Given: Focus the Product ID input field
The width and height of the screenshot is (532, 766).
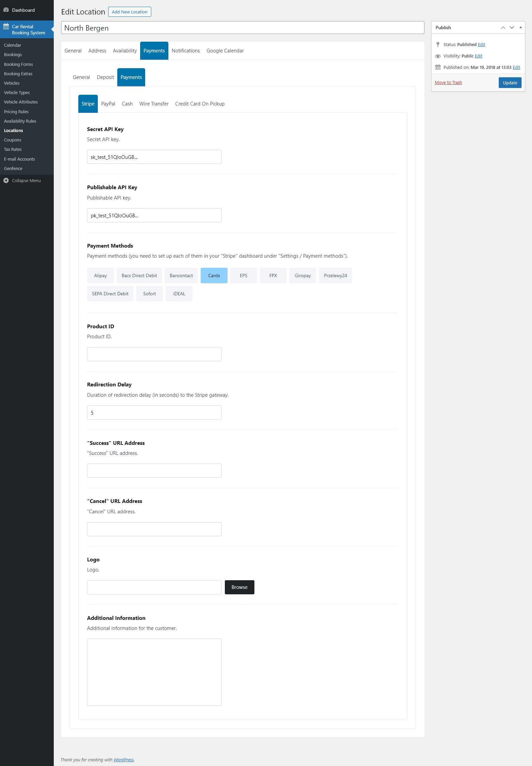Looking at the screenshot, I should pyautogui.click(x=154, y=354).
